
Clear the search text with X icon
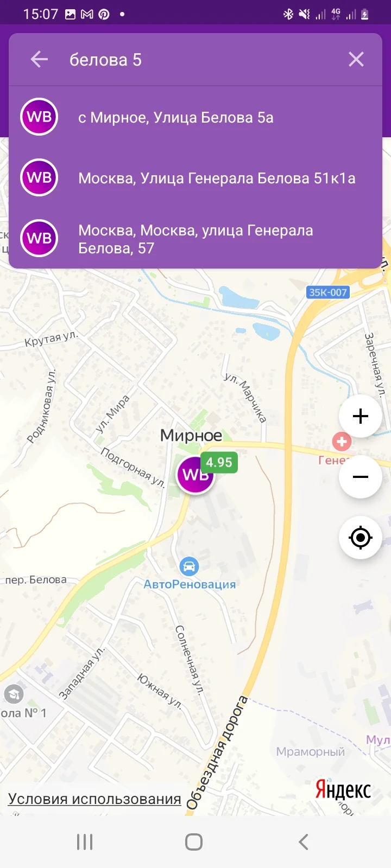coord(356,59)
